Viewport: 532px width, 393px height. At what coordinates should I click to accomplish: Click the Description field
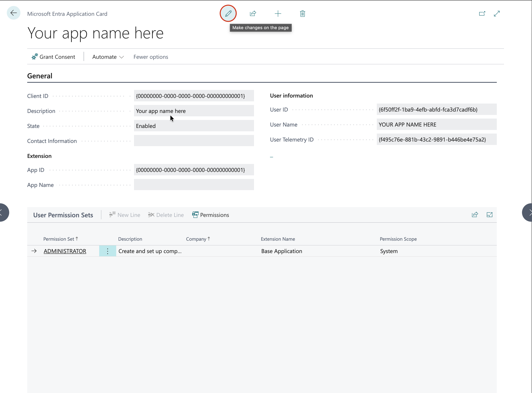[x=194, y=111]
